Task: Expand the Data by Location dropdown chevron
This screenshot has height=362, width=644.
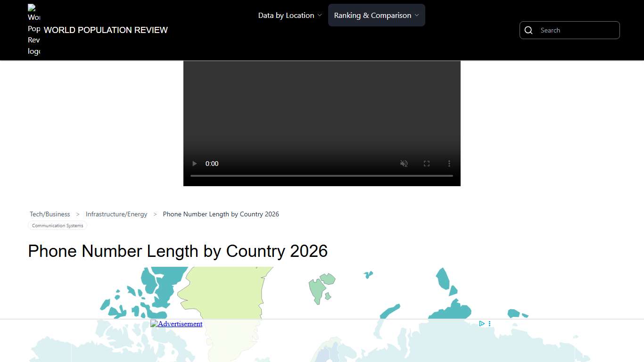Action: click(321, 15)
